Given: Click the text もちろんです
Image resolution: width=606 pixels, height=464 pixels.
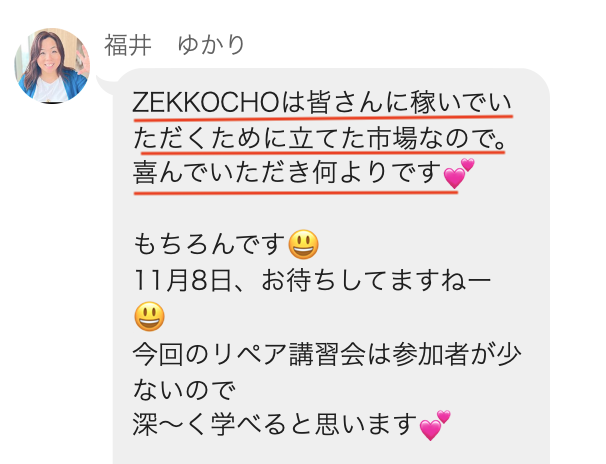Looking at the screenshot, I should coord(209,244).
